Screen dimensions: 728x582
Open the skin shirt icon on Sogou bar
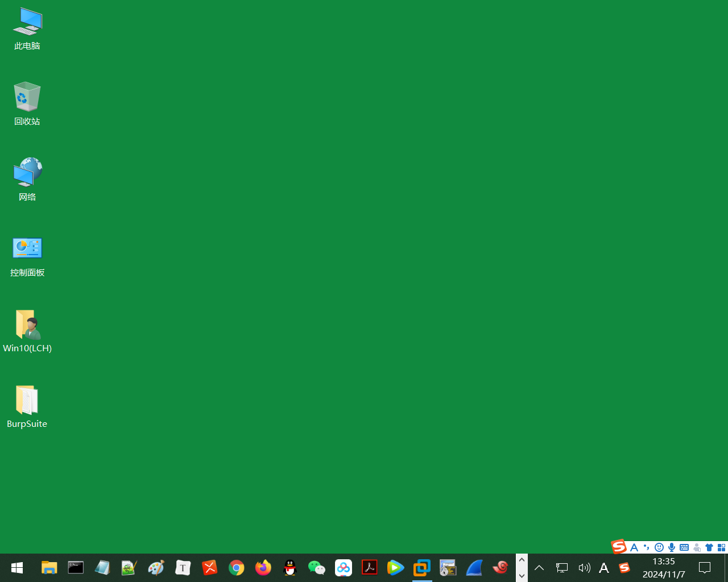(709, 547)
